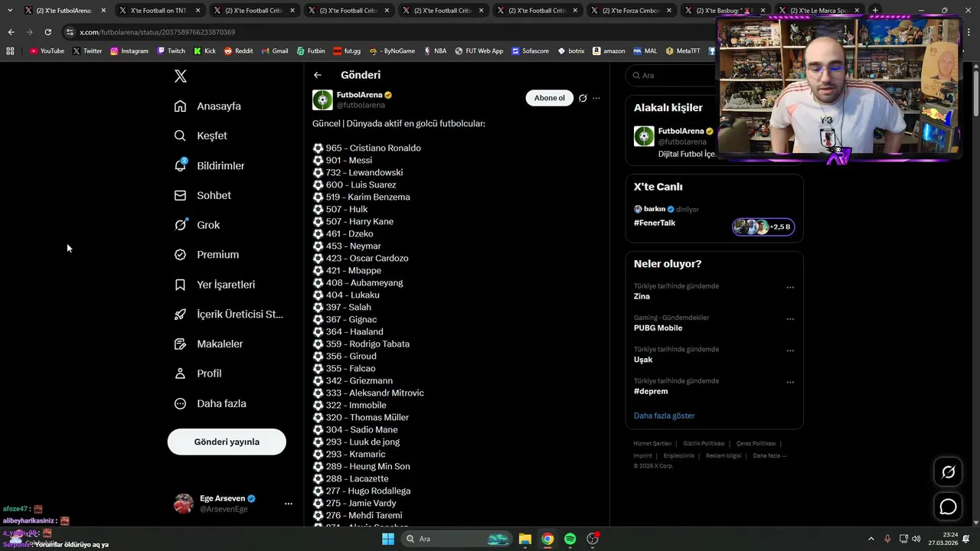Open Twitch bookmark
The height and width of the screenshot is (551, 980).
point(171,51)
